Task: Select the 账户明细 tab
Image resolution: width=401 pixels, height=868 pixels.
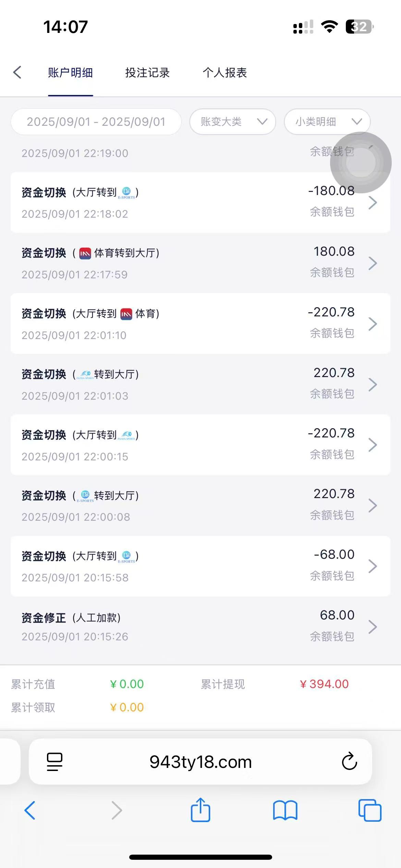Action: 70,73
